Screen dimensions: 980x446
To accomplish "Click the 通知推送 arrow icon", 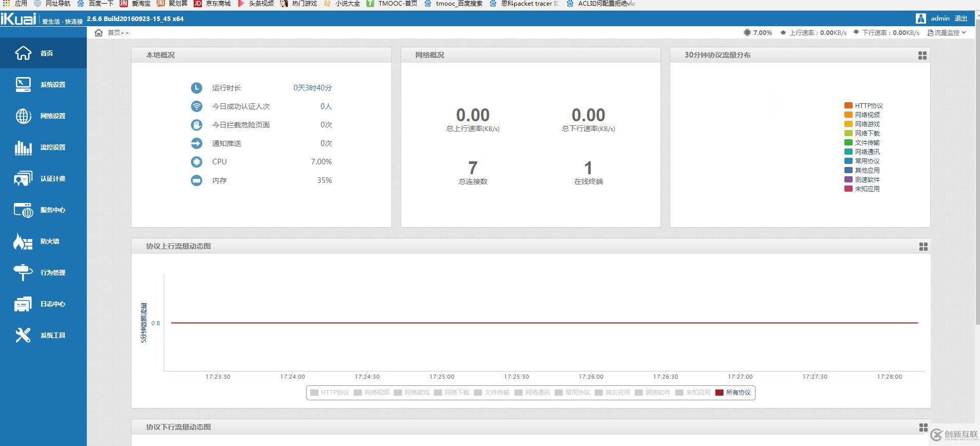I will click(x=196, y=143).
